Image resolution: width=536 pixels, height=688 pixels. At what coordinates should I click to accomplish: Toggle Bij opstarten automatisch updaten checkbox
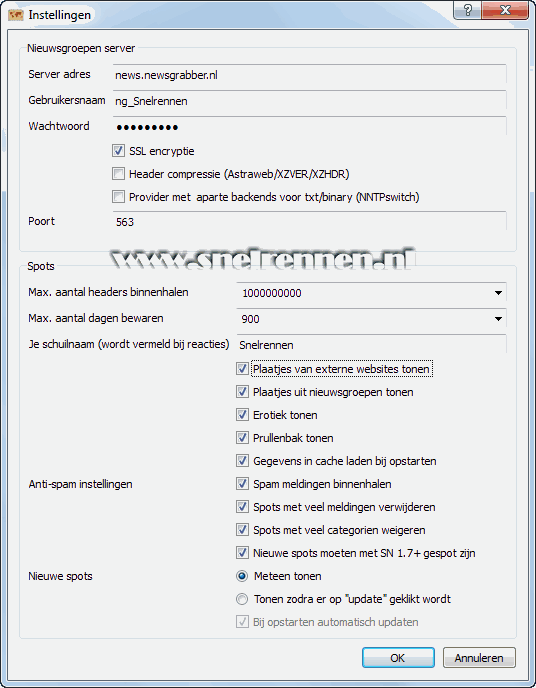point(242,622)
